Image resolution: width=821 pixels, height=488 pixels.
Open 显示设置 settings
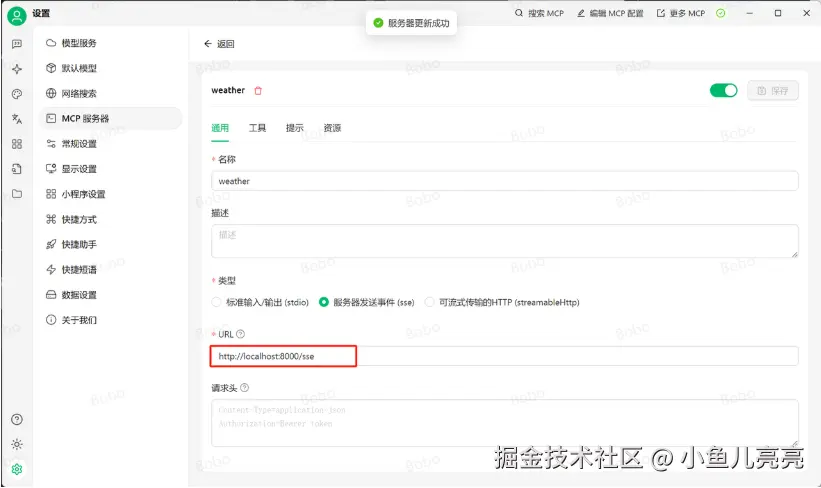[x=110, y=169]
